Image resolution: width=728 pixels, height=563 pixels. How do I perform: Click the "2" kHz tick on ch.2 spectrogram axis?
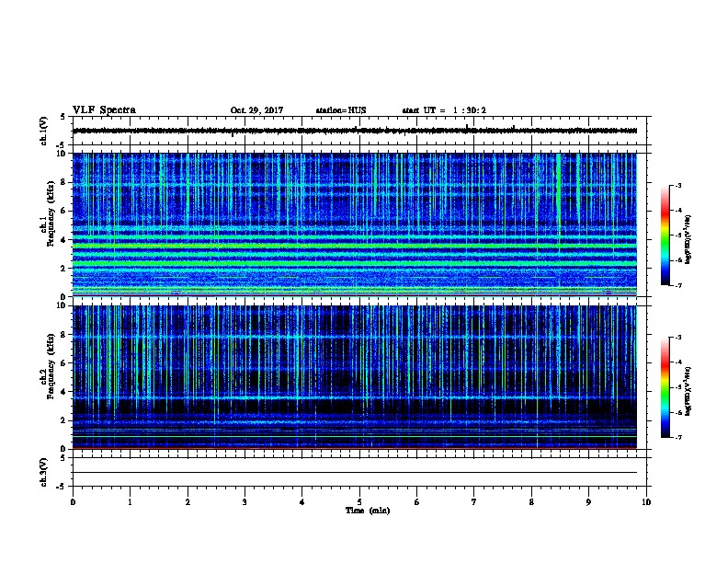(64, 420)
